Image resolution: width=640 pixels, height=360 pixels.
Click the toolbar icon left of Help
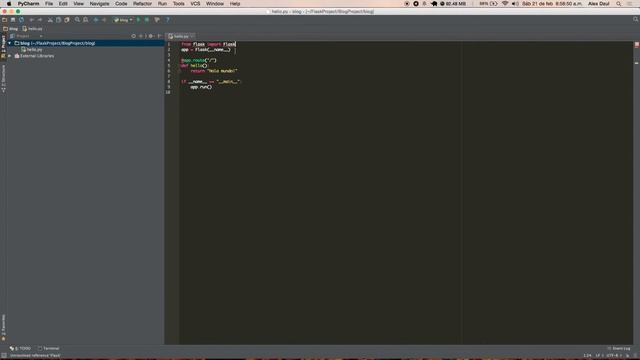(157, 20)
